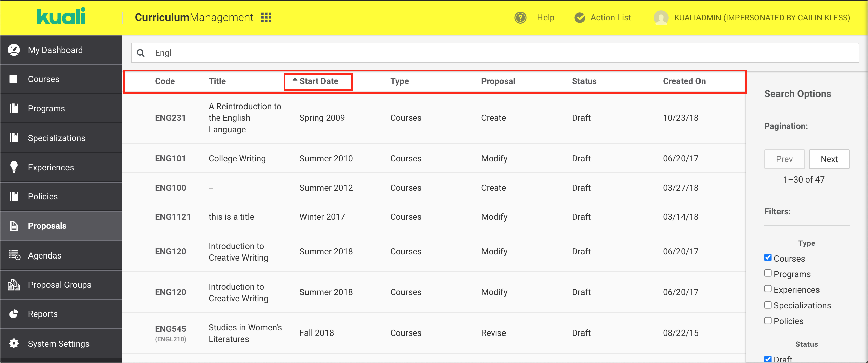Navigate to Specializations
868x363 pixels.
click(56, 138)
